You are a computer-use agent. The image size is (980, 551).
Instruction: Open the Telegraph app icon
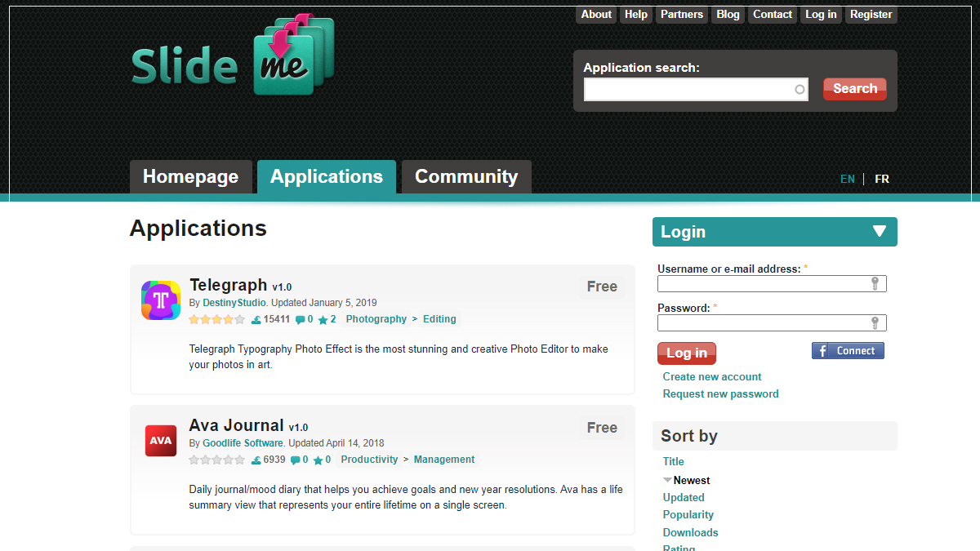tap(161, 300)
